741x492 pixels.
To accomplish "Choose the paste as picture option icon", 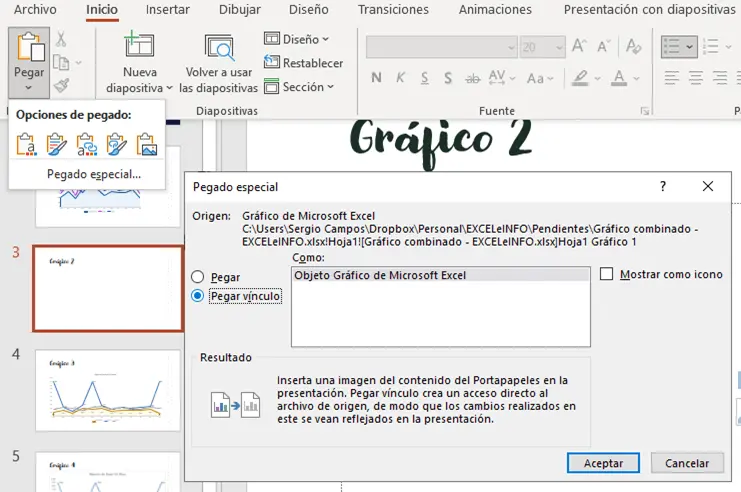I will (147, 145).
